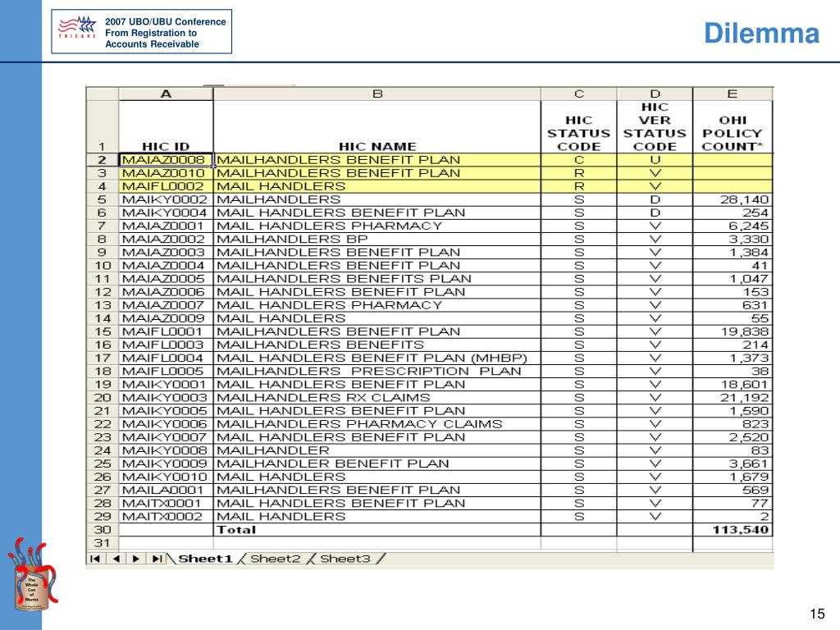Click policy count 21,192
This screenshot has height=630, width=840.
[733, 398]
